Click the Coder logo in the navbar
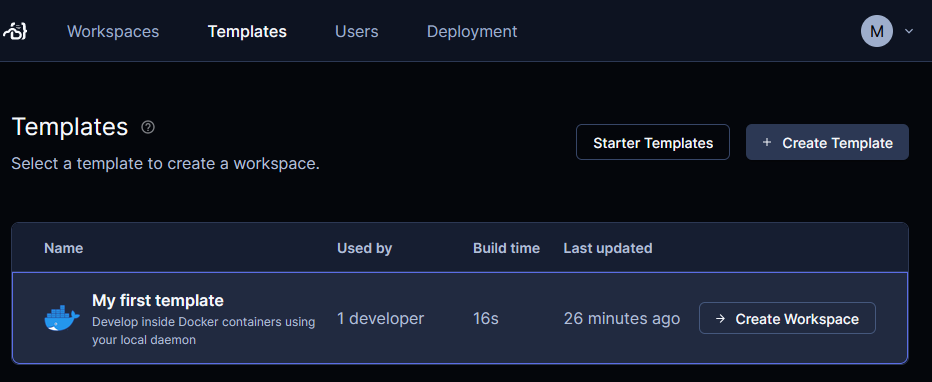The image size is (932, 382). coord(15,31)
